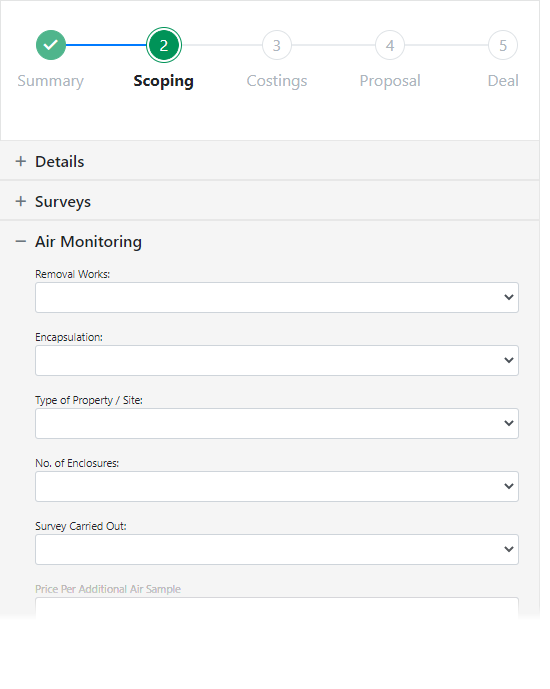Viewport: 550px width, 689px height.
Task: Collapse the Air Monitoring section minus icon
Action: [21, 241]
